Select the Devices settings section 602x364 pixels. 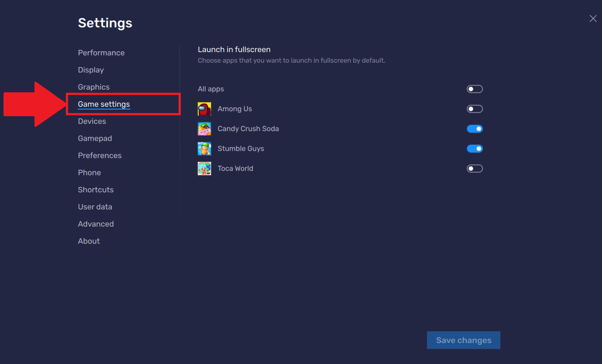(91, 121)
